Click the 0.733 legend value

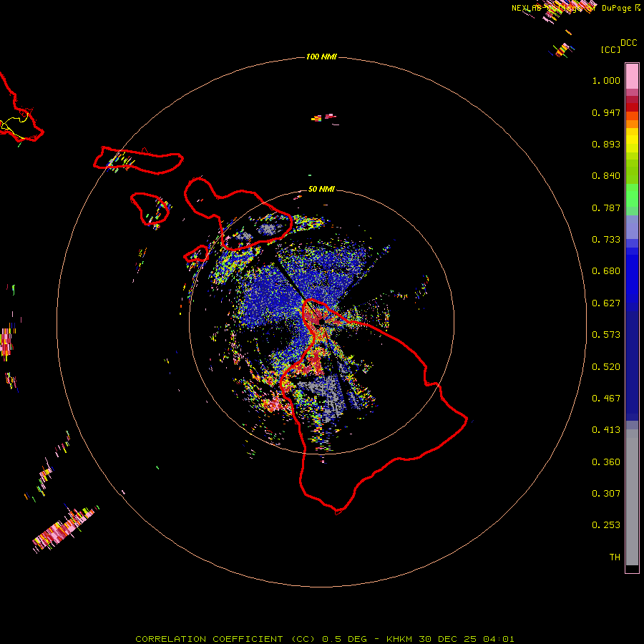click(x=606, y=240)
